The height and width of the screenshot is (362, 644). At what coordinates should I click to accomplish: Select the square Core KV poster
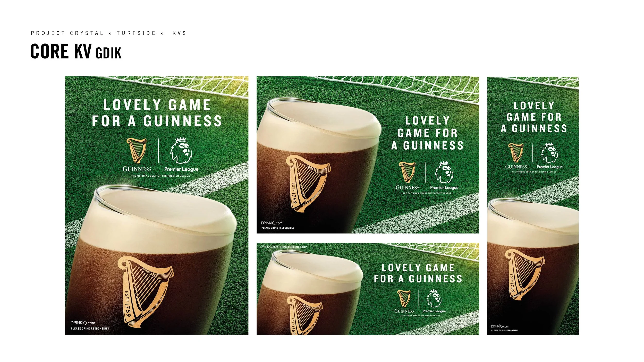point(157,205)
